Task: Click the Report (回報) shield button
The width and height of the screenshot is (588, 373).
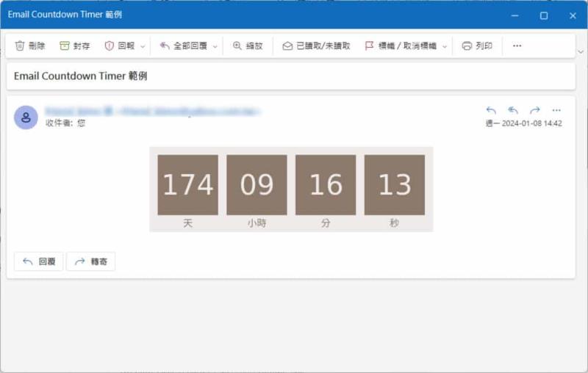Action: point(120,46)
